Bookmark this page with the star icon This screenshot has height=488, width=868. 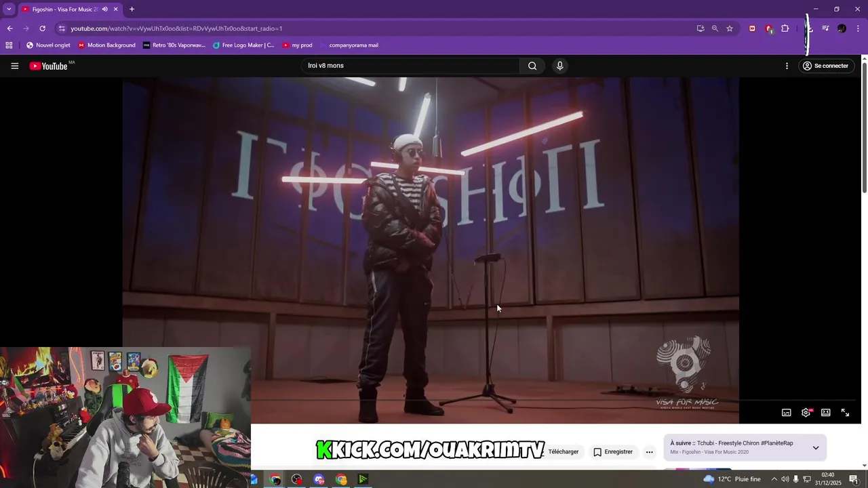pos(730,28)
